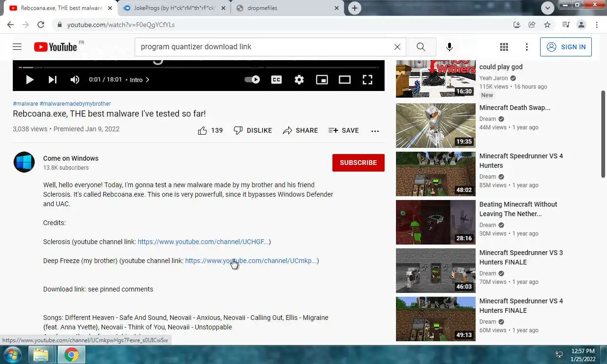Subscribe to Come on Windows
The width and height of the screenshot is (607, 364).
(x=359, y=163)
